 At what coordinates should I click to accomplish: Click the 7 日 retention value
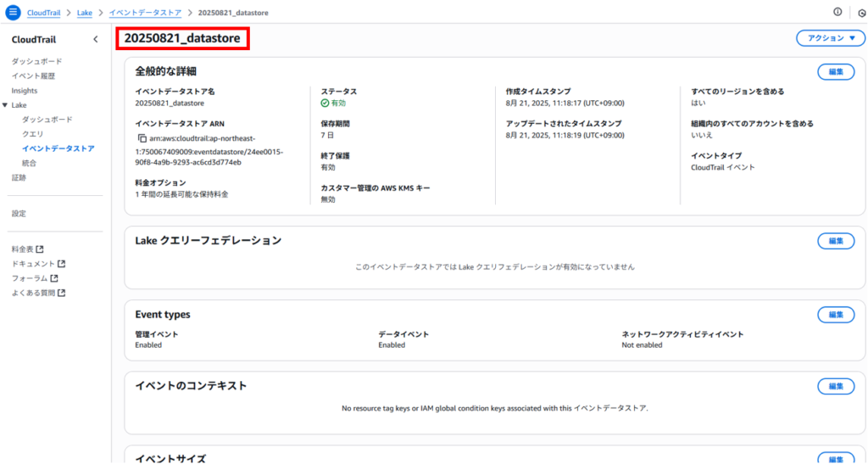327,135
